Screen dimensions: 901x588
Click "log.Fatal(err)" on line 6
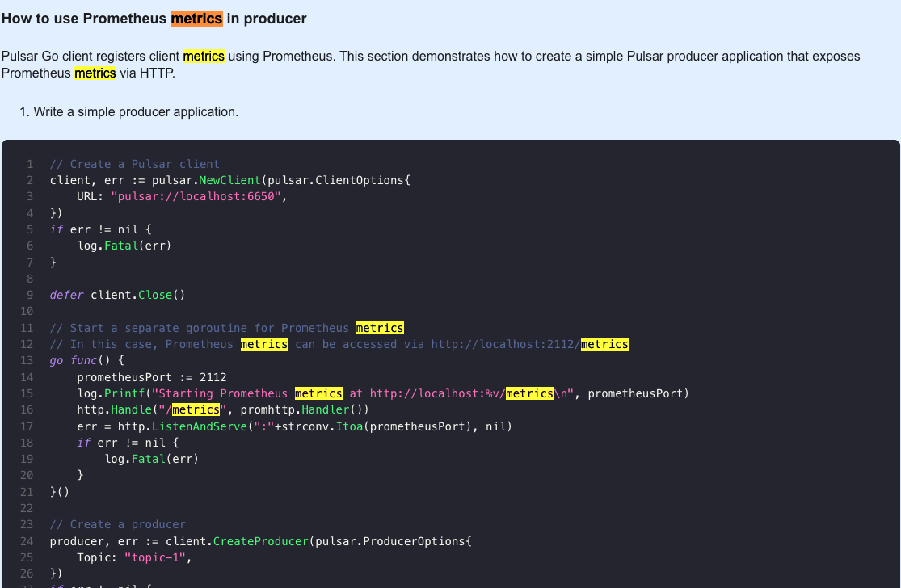tap(124, 246)
